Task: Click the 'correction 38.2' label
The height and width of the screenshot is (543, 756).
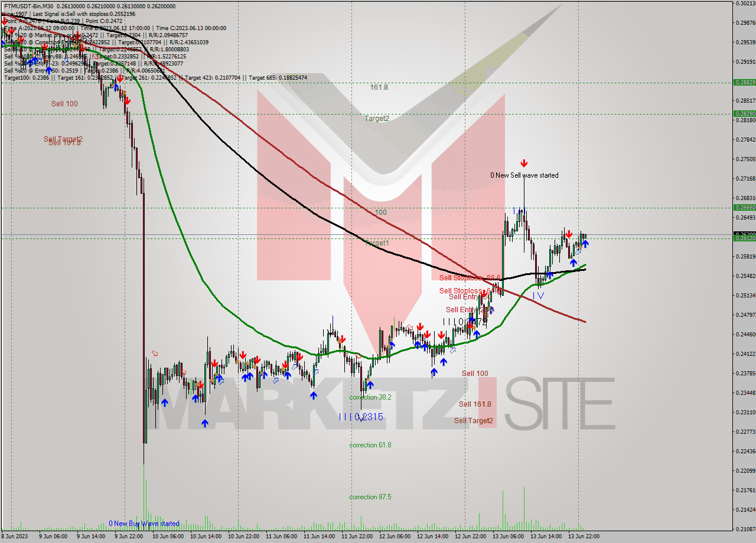Action: pyautogui.click(x=370, y=397)
